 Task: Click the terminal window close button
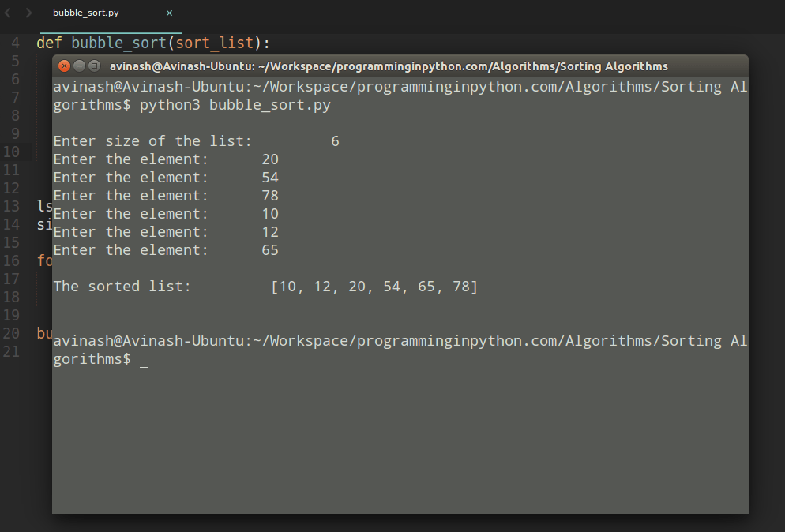tap(64, 66)
